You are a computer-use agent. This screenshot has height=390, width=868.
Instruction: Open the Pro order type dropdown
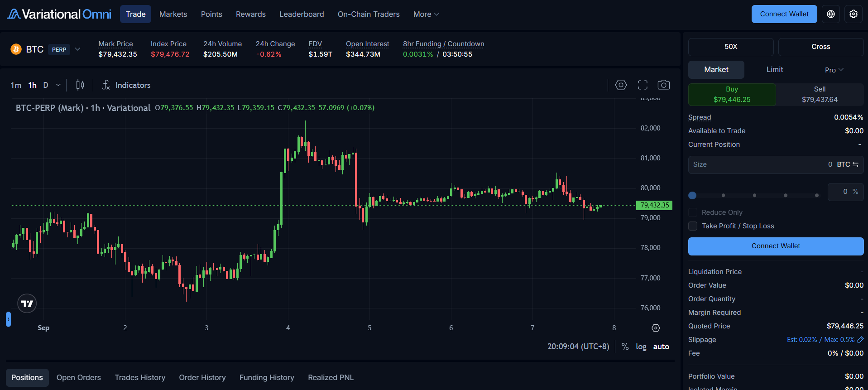pyautogui.click(x=834, y=70)
